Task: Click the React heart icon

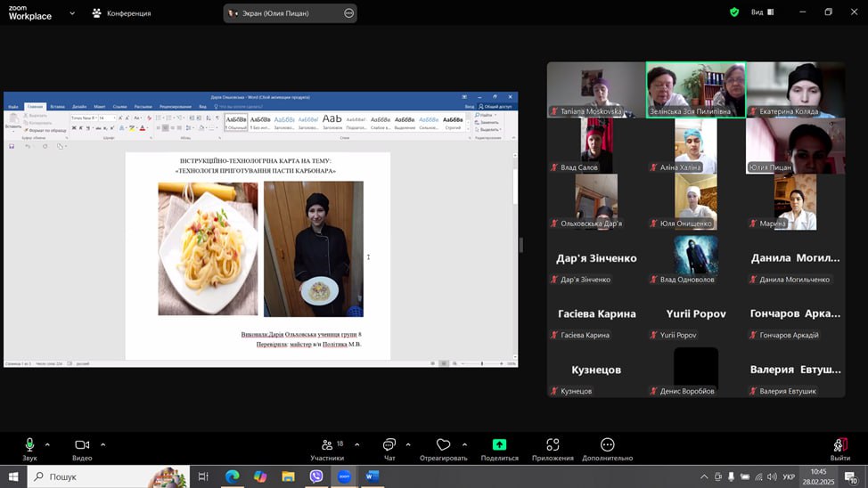Action: pos(443,445)
